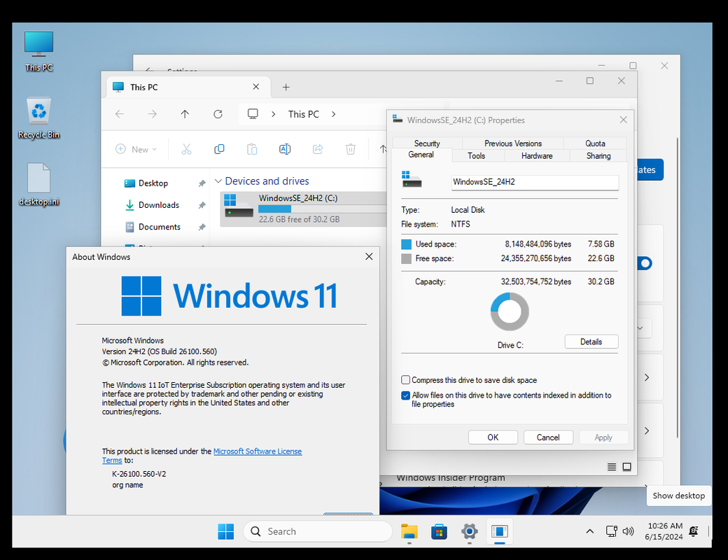The image size is (728, 560).
Task: Click the winver app taskbar icon
Action: [500, 531]
